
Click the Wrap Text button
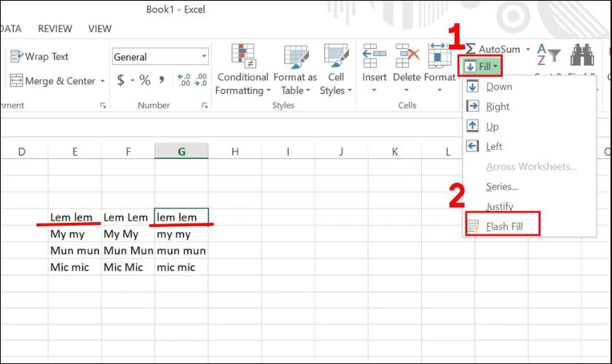pos(39,57)
